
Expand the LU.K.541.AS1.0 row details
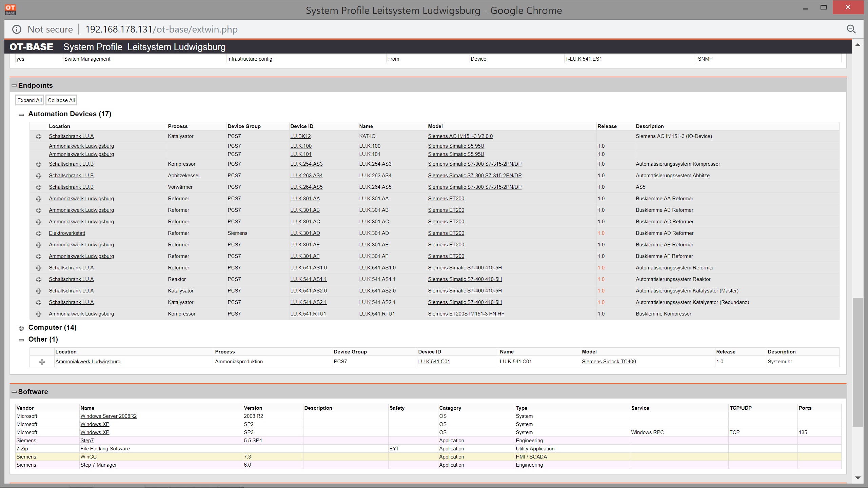coord(39,268)
